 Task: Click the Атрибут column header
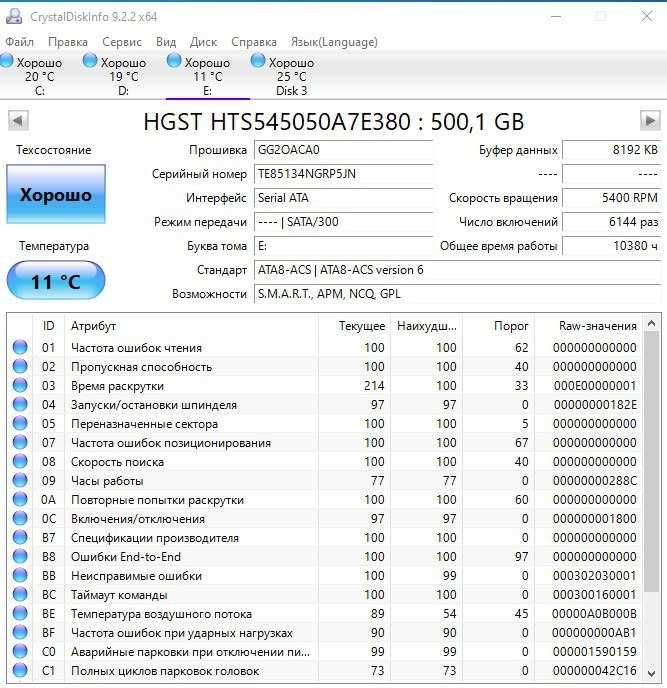pos(191,326)
